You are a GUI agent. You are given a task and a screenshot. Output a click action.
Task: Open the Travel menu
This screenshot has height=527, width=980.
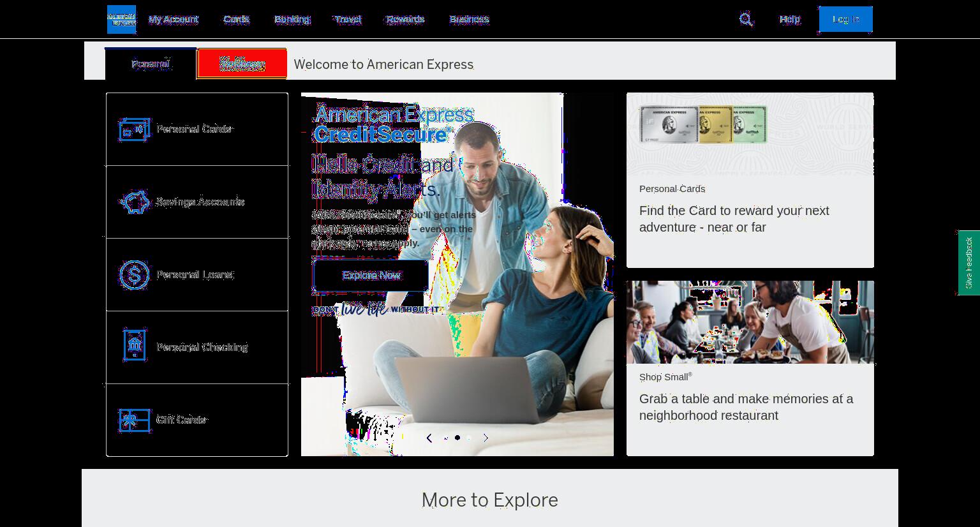pyautogui.click(x=348, y=19)
